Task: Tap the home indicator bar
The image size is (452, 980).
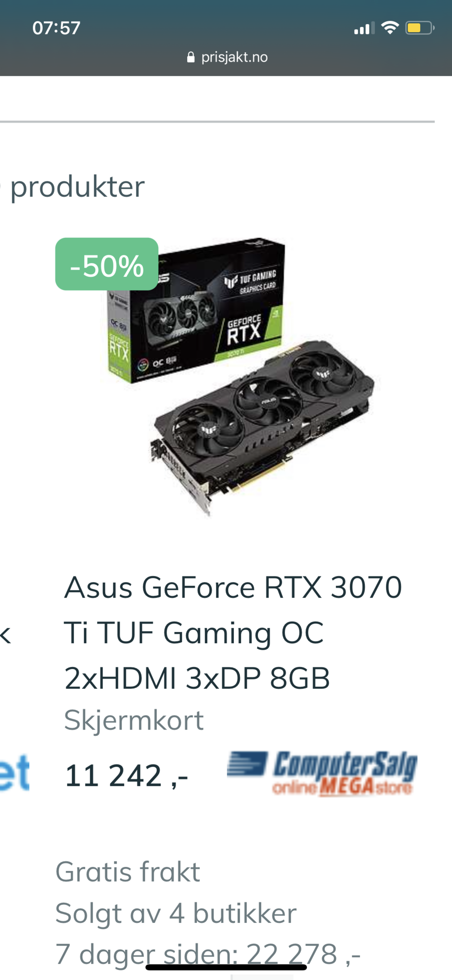Action: coord(226,967)
